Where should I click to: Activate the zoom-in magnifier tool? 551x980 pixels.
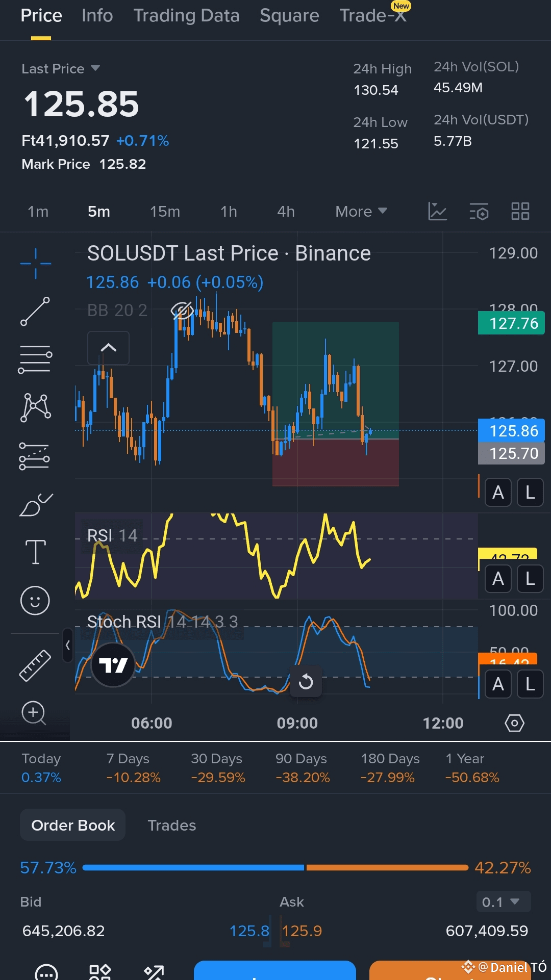[34, 713]
